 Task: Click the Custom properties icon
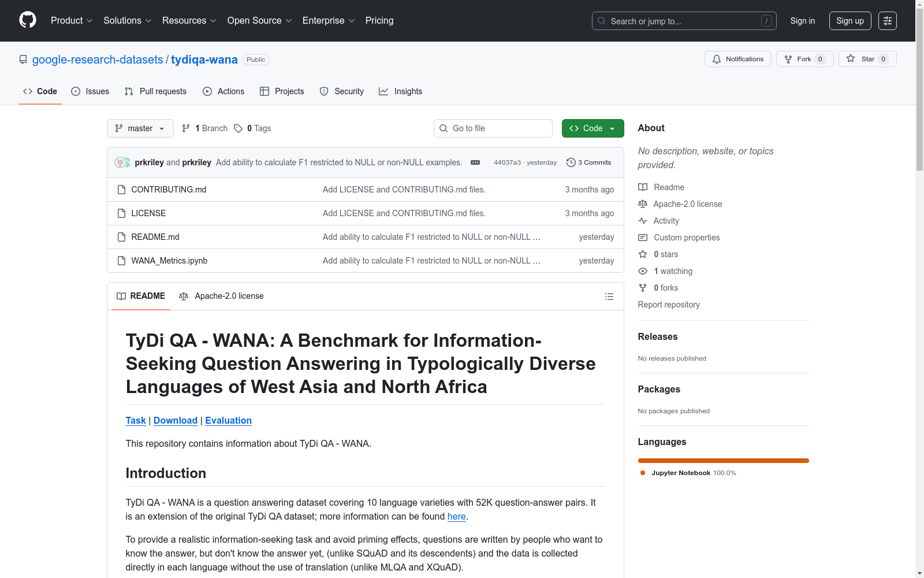click(643, 238)
